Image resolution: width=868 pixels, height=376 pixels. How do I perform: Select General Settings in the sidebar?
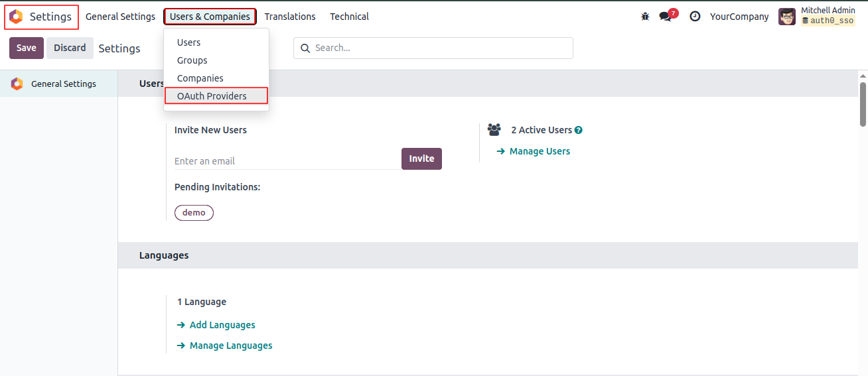click(59, 84)
